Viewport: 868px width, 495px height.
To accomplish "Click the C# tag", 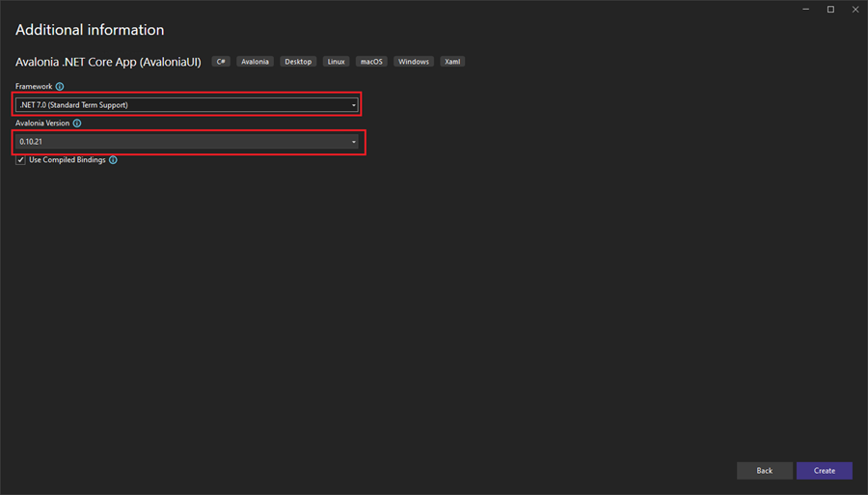I will [x=221, y=62].
